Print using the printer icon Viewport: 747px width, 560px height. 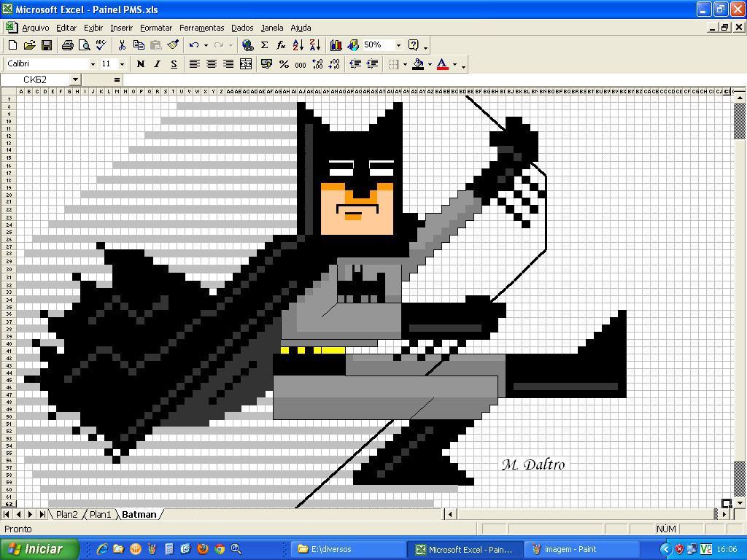[68, 45]
